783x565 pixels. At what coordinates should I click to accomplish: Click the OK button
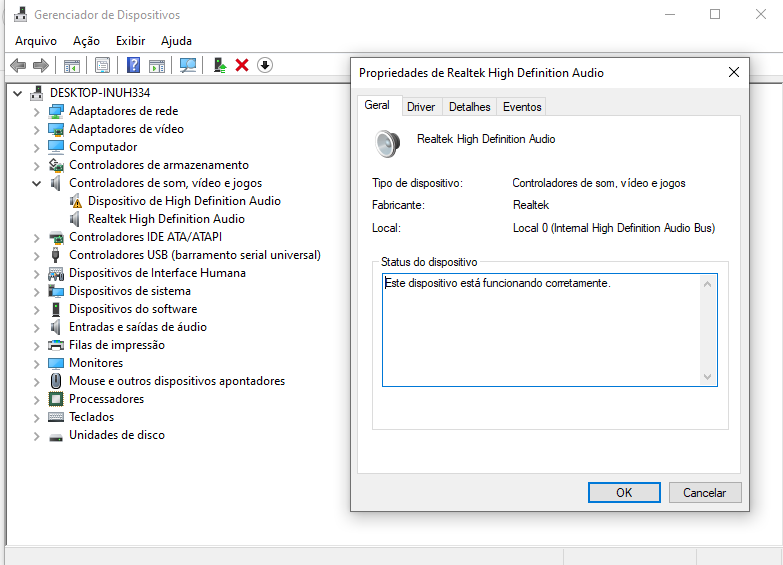[x=624, y=493]
